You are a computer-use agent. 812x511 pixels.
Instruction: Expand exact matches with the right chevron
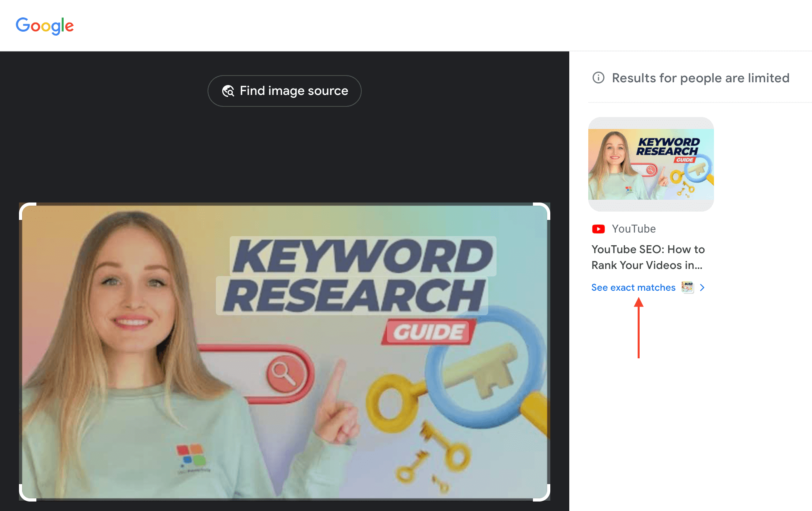(x=702, y=288)
